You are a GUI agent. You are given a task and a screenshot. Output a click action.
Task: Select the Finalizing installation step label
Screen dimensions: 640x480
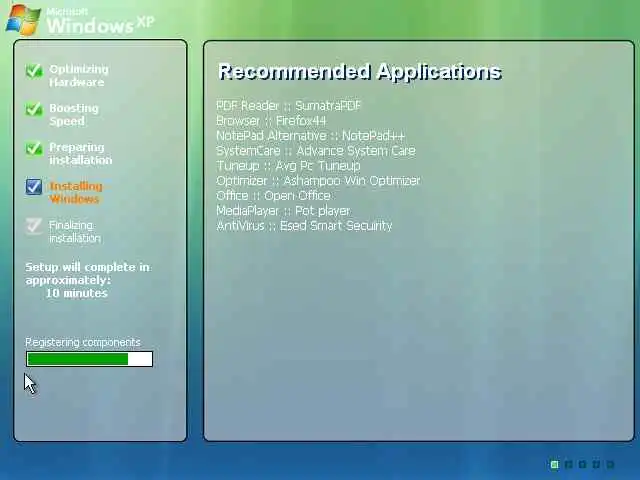coord(75,231)
